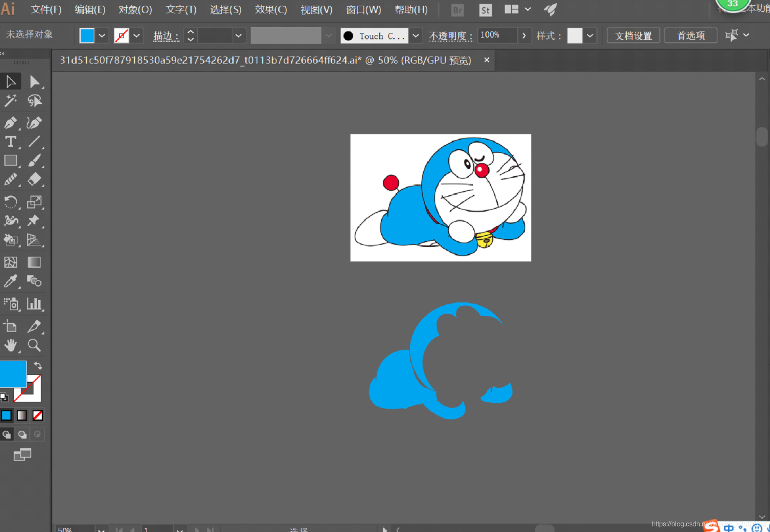Select the Rectangle tool
The image size is (770, 532).
tap(11, 160)
